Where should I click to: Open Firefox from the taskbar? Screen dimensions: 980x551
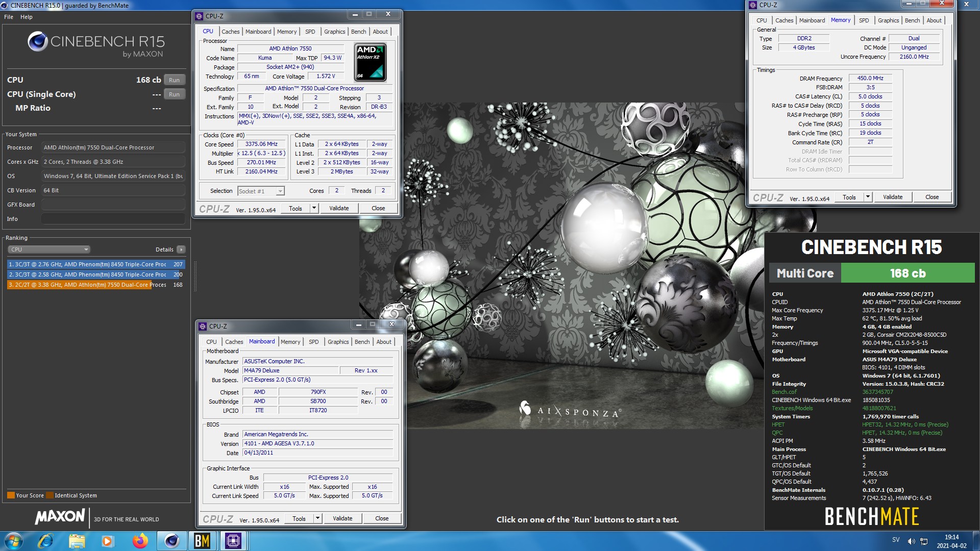[x=140, y=541]
